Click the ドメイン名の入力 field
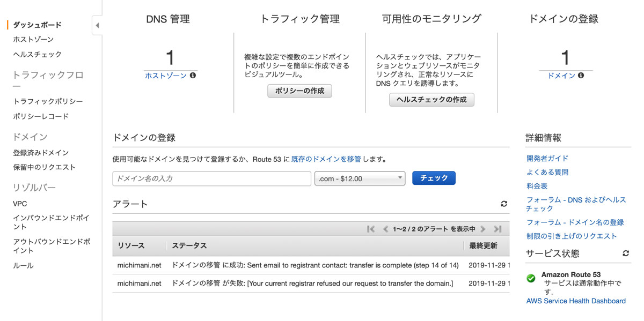 coord(211,178)
